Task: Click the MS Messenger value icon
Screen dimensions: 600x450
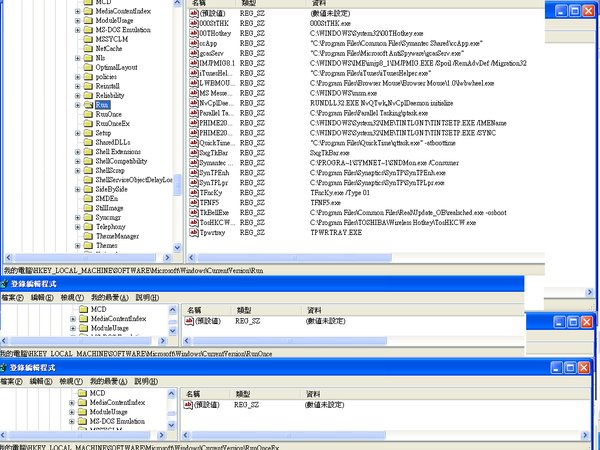Action: tap(194, 93)
